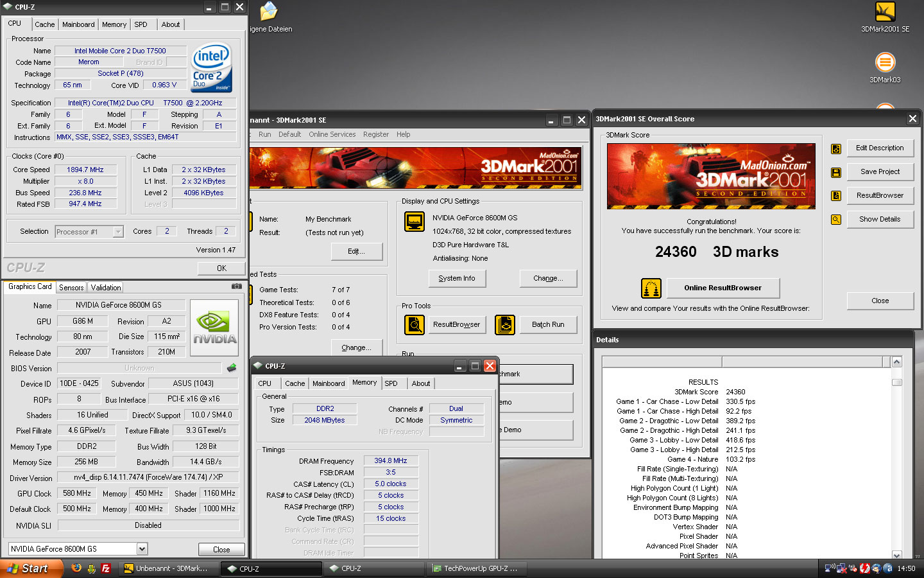The width and height of the screenshot is (924, 578).
Task: Click the System Info button
Action: 457,279
